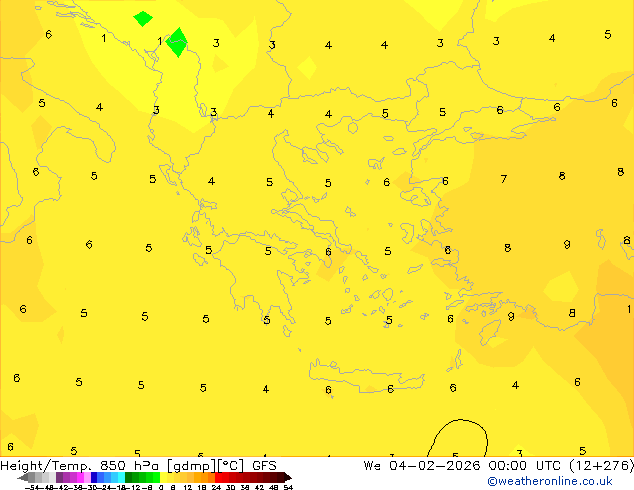This screenshot has height=490, width=634.
Task: Click the 'GFS' model label in the title
Action: click(x=264, y=466)
